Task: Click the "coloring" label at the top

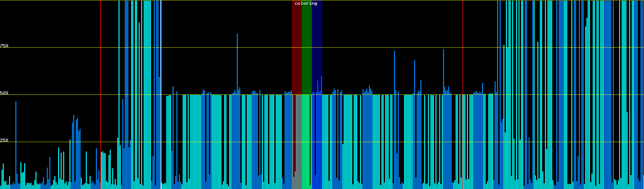Action: (x=306, y=3)
